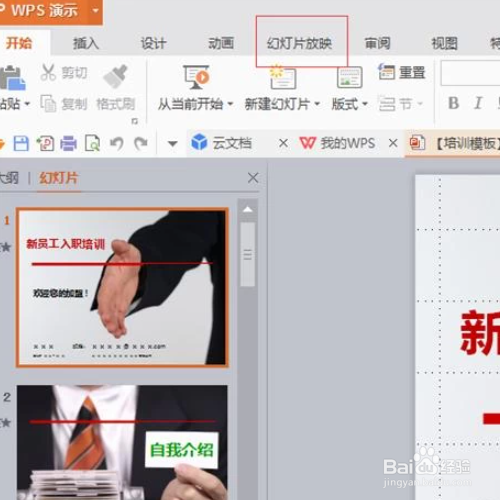
Task: Toggle bold B formatting
Action: (453, 103)
